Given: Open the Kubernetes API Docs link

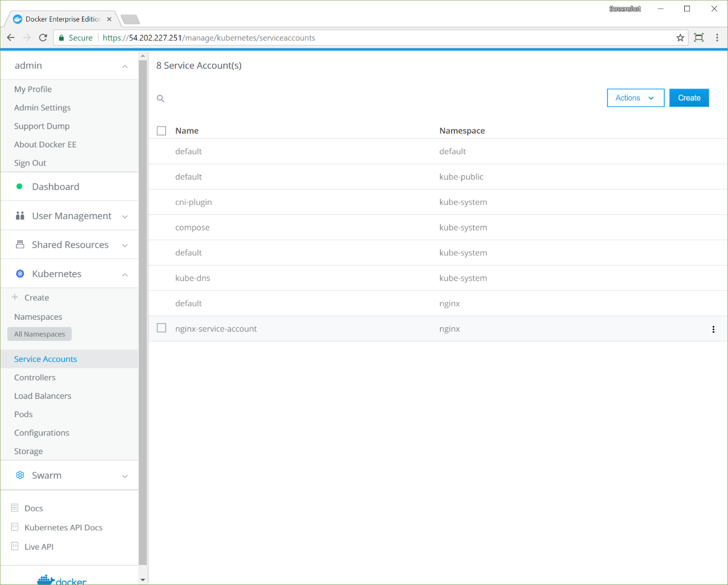Looking at the screenshot, I should (x=63, y=528).
